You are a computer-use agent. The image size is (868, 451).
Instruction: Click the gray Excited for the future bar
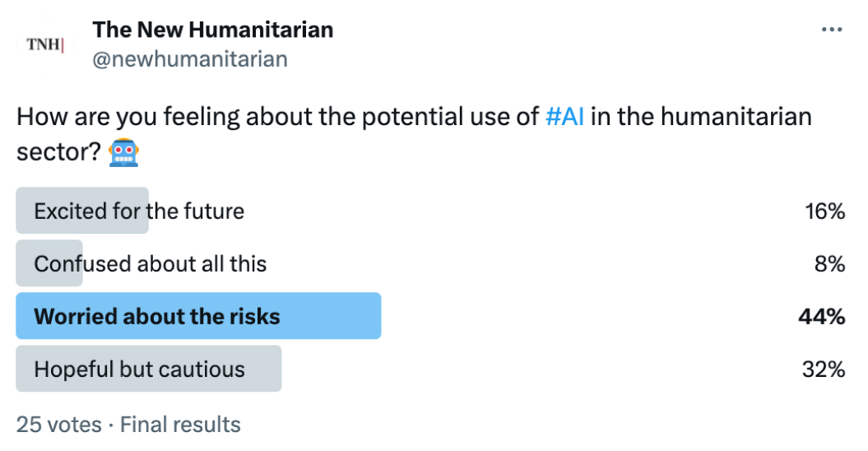tap(82, 210)
